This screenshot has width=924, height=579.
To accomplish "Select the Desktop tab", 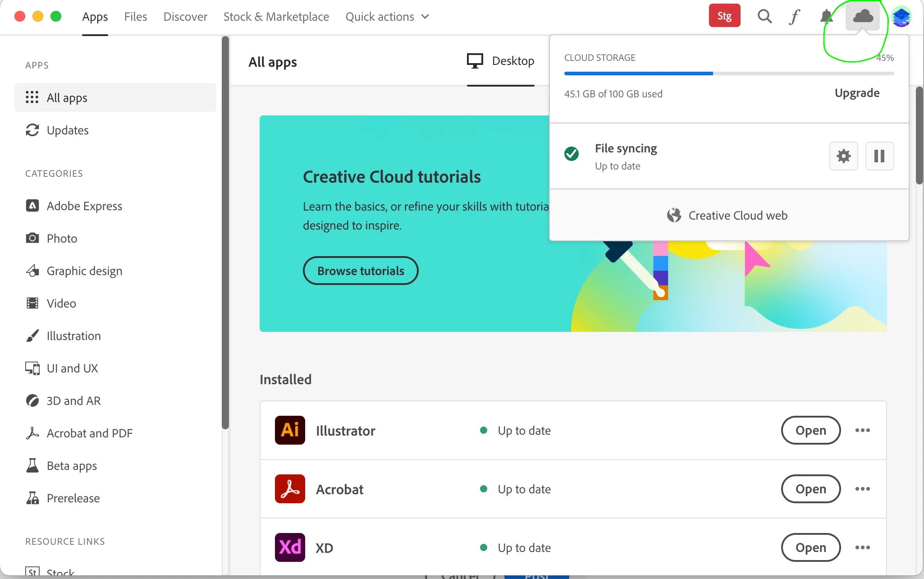I will click(x=500, y=61).
